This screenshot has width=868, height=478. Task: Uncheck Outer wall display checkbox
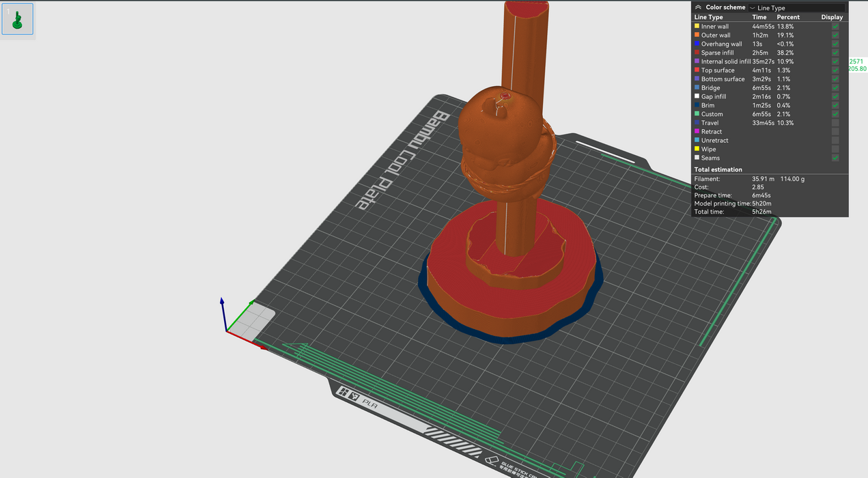point(835,36)
